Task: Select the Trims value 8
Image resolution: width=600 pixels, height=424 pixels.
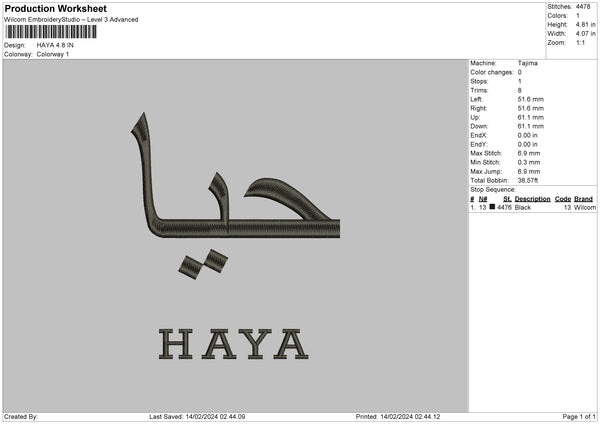Action: click(520, 90)
